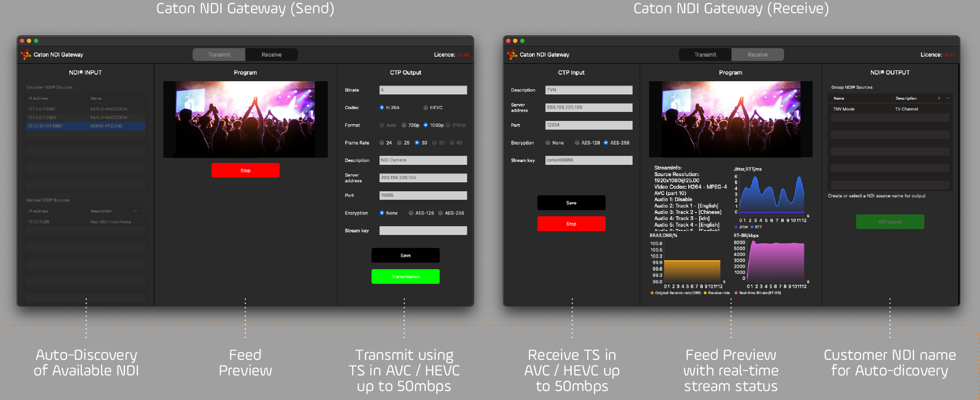
Task: Click the empty Stream key field in CTP Output
Action: pos(423,230)
